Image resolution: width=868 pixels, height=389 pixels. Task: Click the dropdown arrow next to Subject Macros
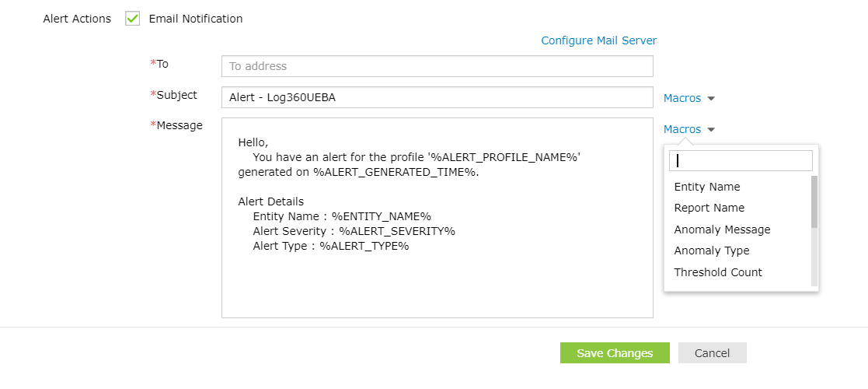tap(711, 99)
